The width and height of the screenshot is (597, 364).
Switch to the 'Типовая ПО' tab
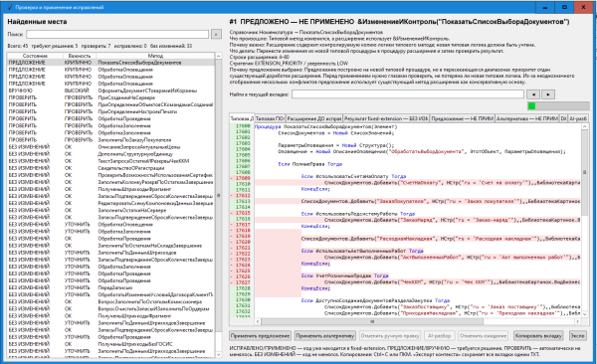click(270, 118)
